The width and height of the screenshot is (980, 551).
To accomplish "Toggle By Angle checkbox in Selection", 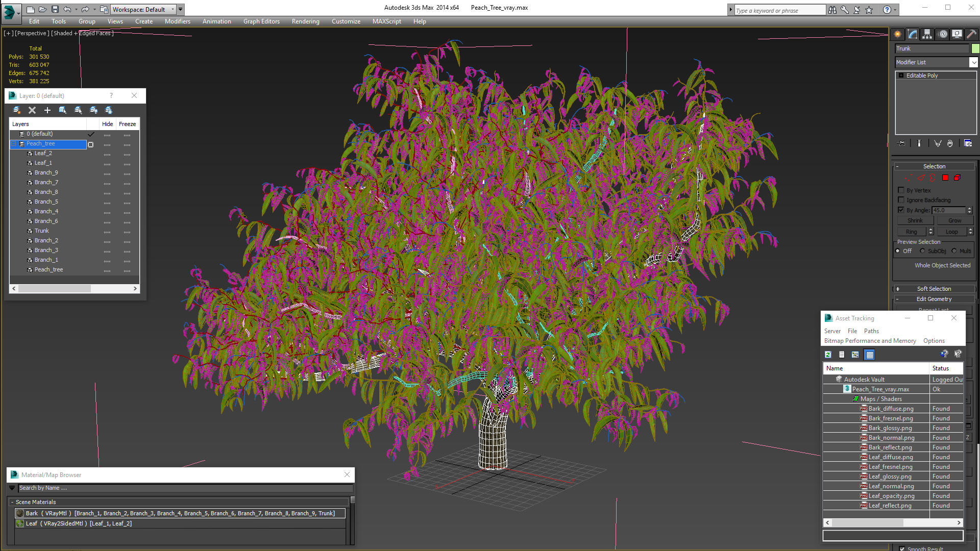I will pos(900,210).
